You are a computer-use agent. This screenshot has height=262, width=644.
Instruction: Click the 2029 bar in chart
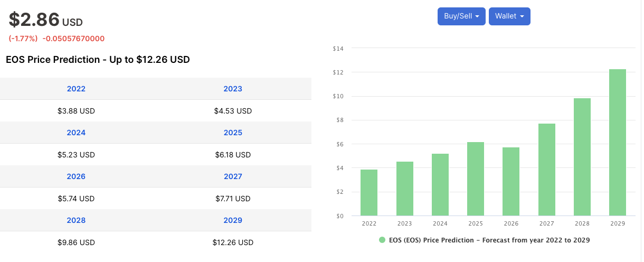[x=617, y=143]
